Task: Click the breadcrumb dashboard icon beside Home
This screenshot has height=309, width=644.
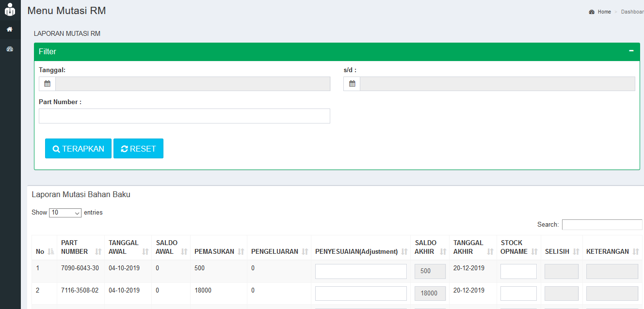Action: coord(592,12)
